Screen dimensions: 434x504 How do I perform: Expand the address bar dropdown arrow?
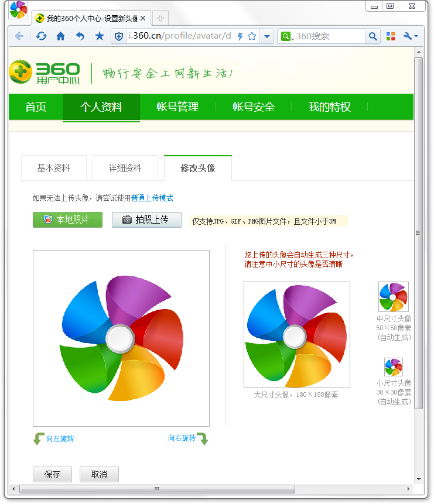[x=266, y=36]
